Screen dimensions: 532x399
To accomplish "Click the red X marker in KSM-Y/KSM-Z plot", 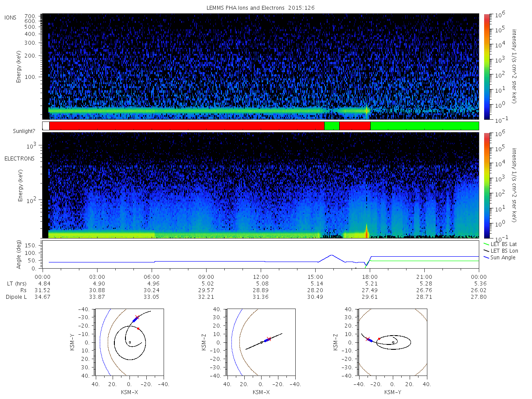I will coord(368,339).
